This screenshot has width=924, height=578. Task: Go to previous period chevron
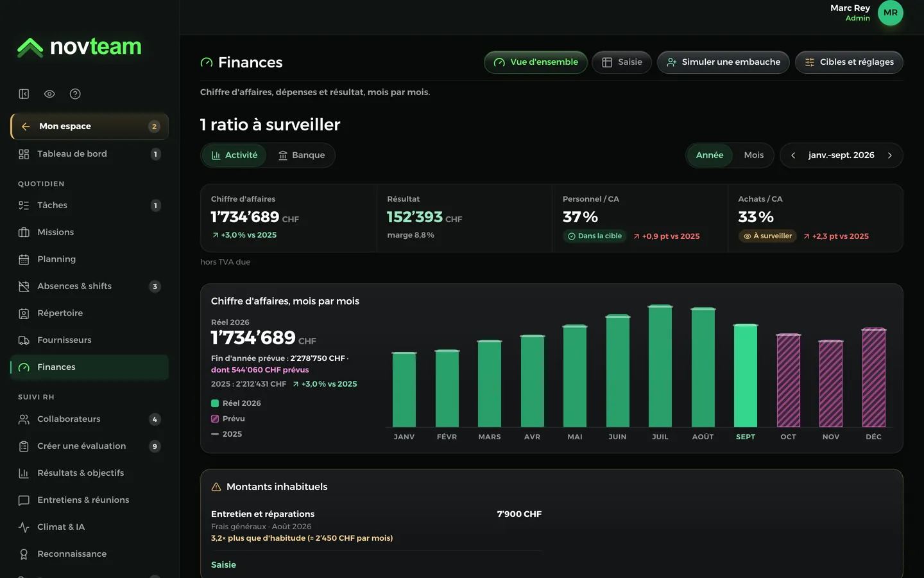point(793,155)
